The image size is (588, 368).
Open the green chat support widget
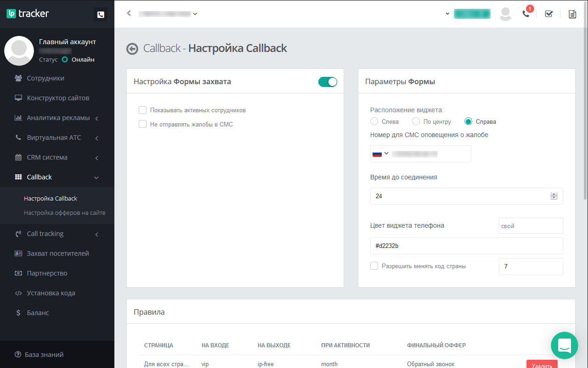tap(564, 345)
